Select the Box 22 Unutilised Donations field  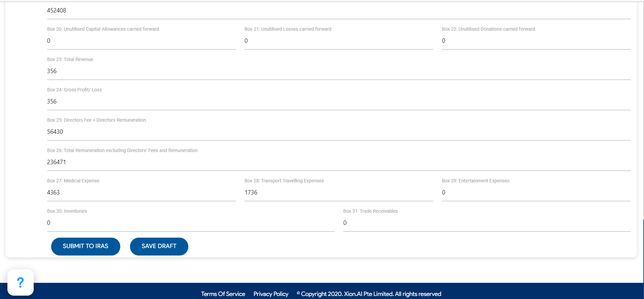tap(536, 41)
